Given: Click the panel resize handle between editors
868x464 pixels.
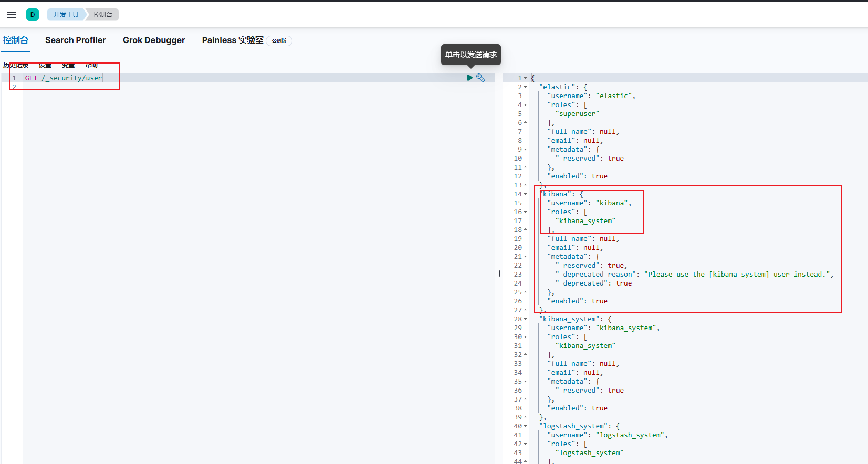Looking at the screenshot, I should pos(499,273).
